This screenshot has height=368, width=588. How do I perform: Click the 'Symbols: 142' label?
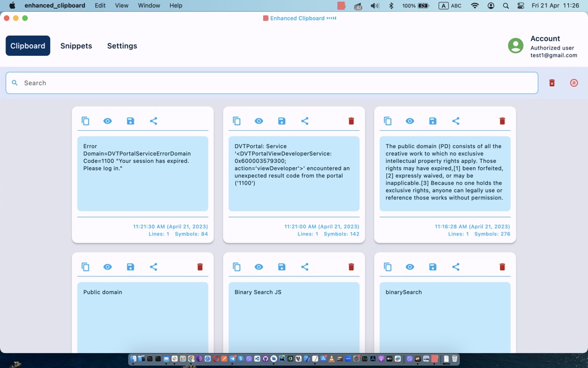point(341,234)
